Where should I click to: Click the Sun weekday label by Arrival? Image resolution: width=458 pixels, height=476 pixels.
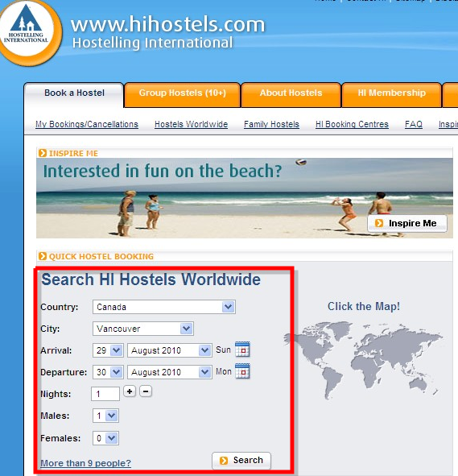[223, 350]
